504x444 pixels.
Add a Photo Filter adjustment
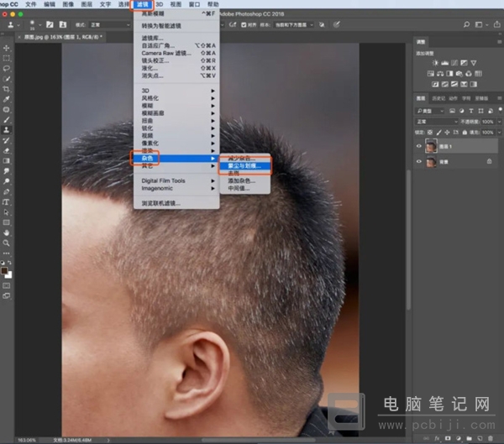[x=459, y=74]
